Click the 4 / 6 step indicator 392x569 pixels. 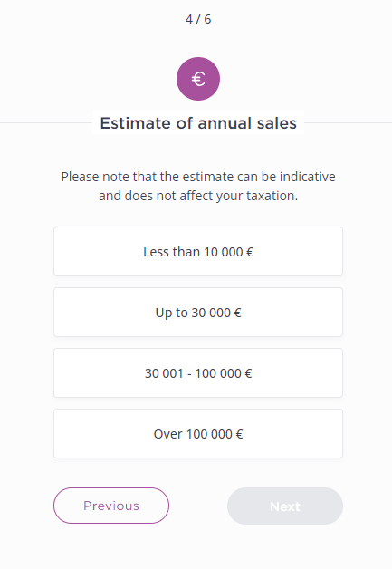198,19
